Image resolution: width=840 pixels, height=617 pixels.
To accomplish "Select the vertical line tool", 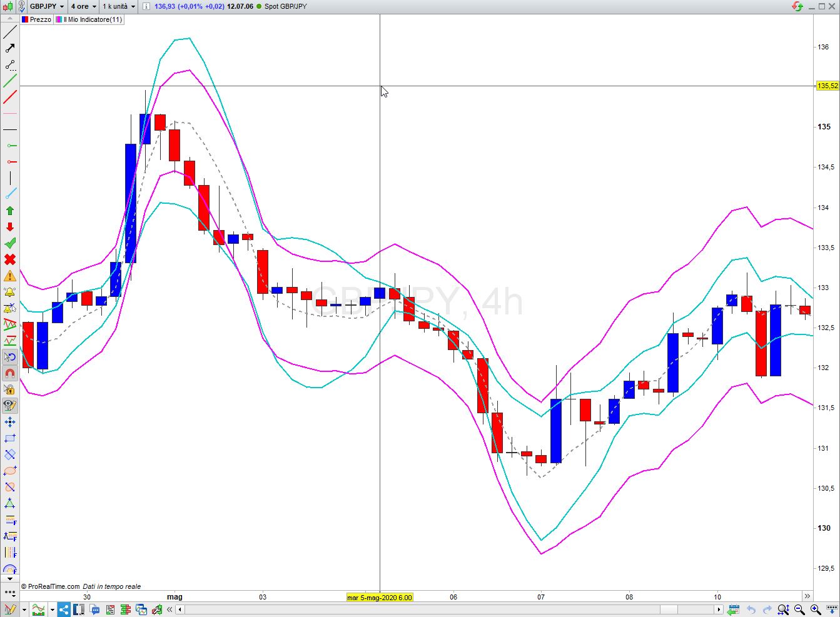I will (10, 178).
